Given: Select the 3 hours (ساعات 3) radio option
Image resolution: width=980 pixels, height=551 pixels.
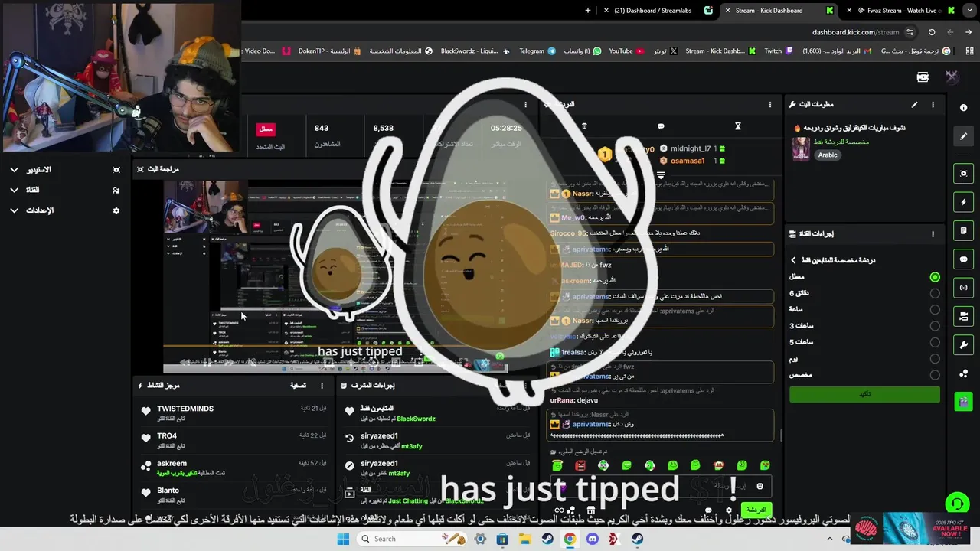Looking at the screenshot, I should (x=935, y=326).
